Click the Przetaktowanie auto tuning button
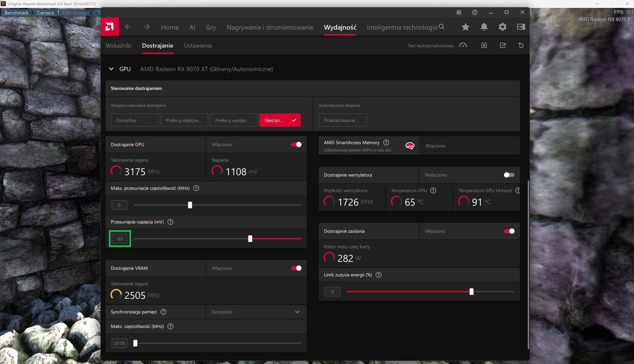634x364 pixels. [x=342, y=120]
